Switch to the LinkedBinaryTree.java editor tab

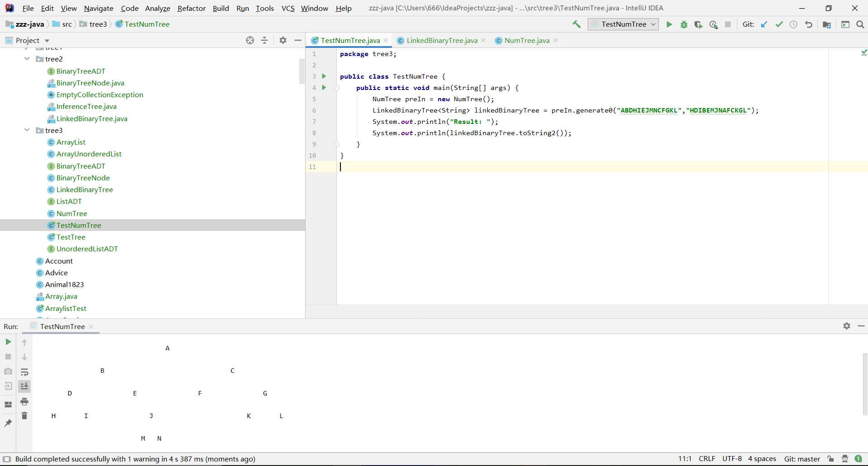442,40
